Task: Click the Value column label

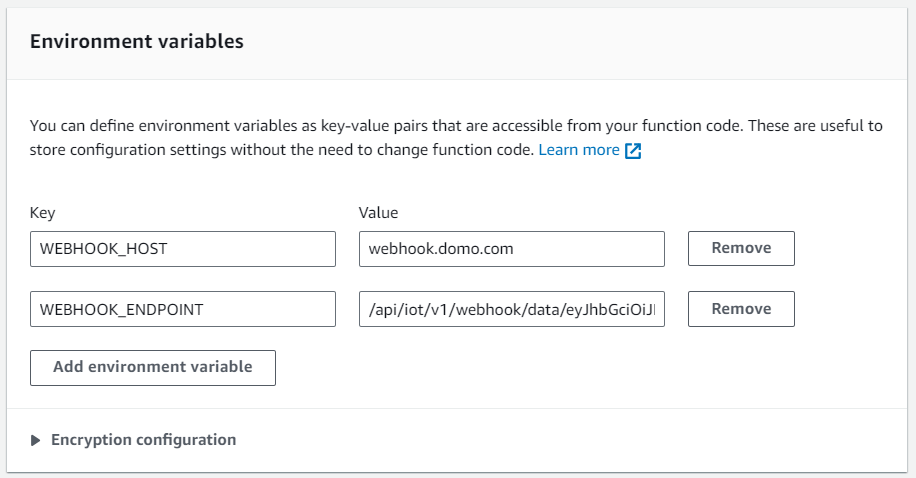Action: point(379,213)
